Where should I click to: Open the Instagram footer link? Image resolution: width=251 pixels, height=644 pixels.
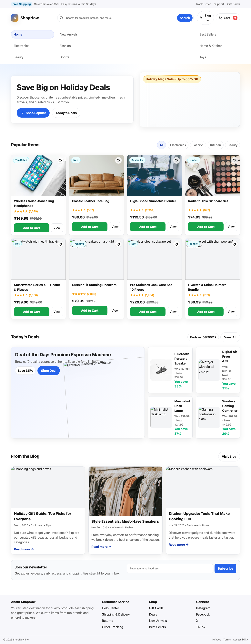[203, 608]
